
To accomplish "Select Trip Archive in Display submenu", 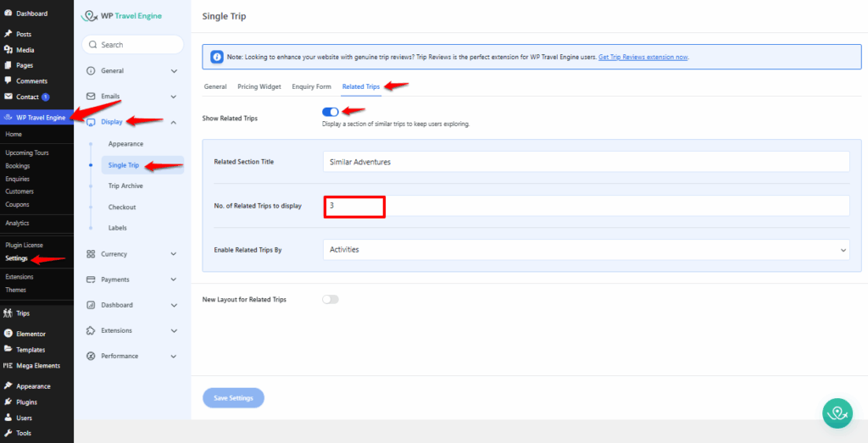I will point(125,186).
